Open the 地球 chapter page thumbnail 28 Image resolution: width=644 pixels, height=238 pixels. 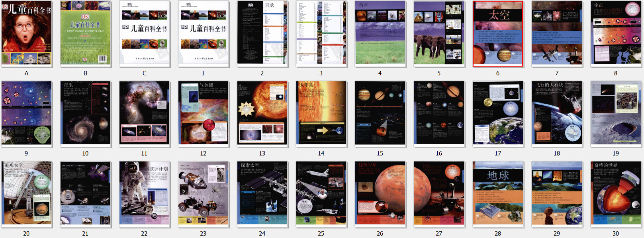click(498, 194)
